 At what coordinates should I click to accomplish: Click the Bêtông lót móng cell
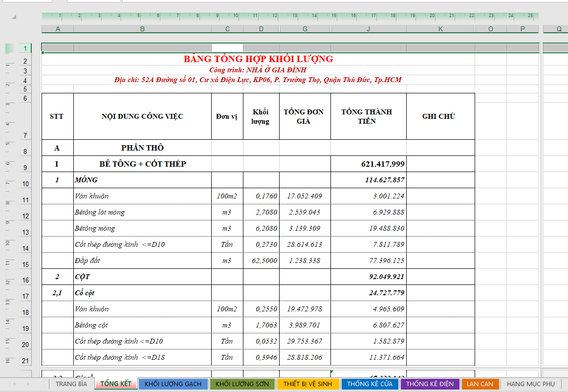click(142, 212)
